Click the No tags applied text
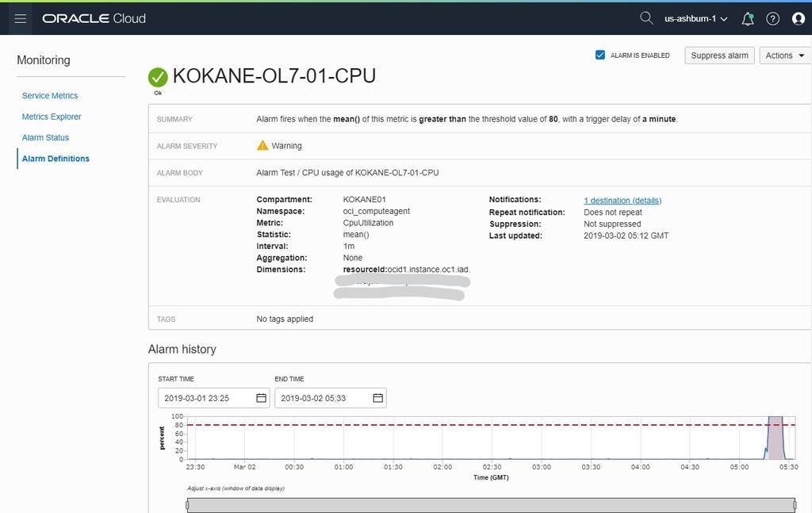The image size is (812, 513). click(285, 319)
